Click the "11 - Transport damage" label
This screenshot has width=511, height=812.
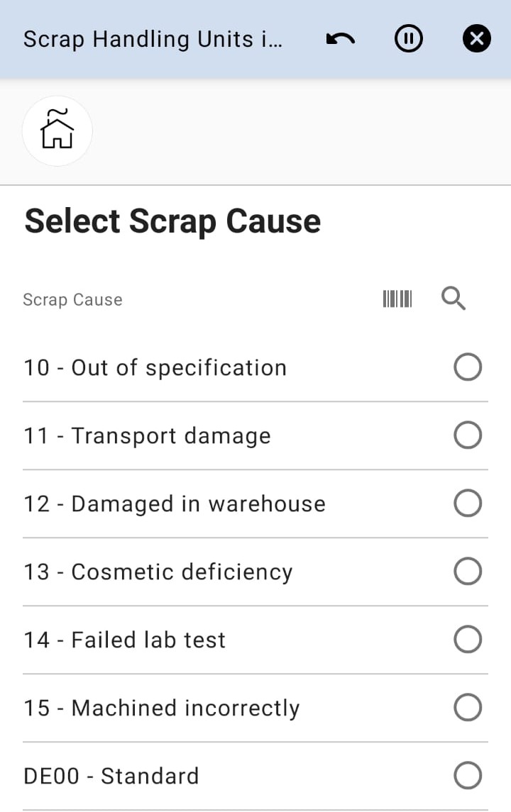pos(147,435)
